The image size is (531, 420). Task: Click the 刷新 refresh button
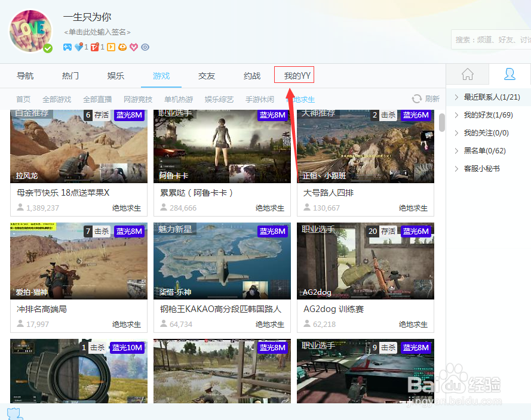tap(426, 99)
